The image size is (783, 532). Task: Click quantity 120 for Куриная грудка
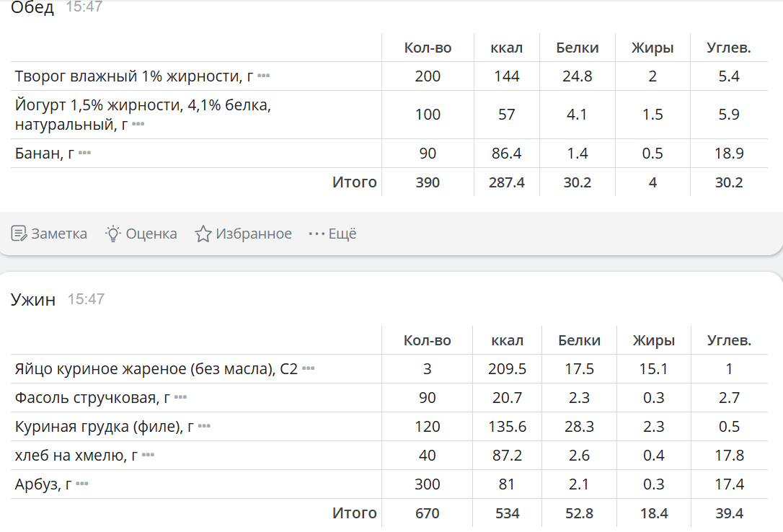pyautogui.click(x=428, y=426)
